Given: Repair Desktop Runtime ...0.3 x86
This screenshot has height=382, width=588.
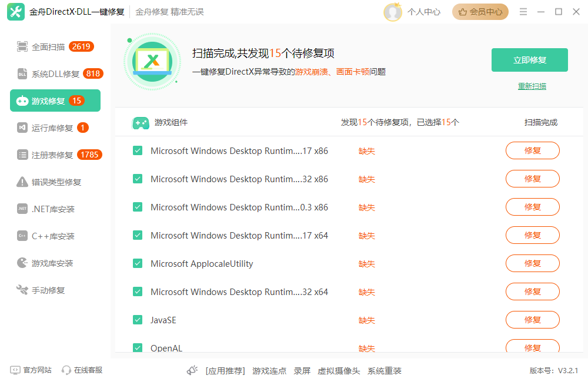Looking at the screenshot, I should click(x=533, y=207).
